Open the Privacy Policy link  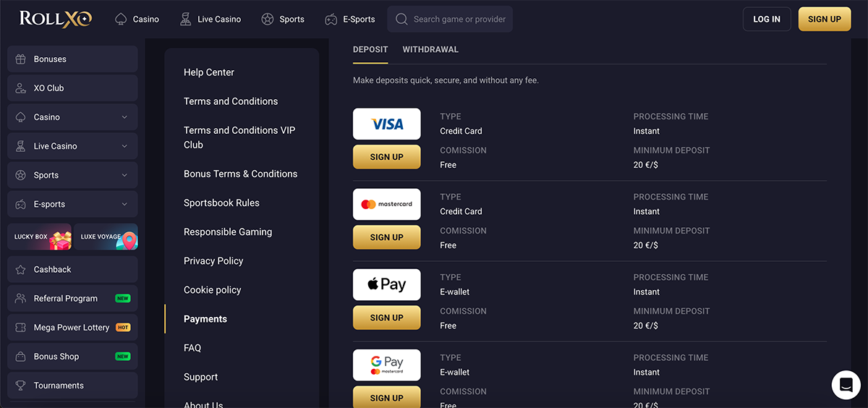(x=213, y=260)
